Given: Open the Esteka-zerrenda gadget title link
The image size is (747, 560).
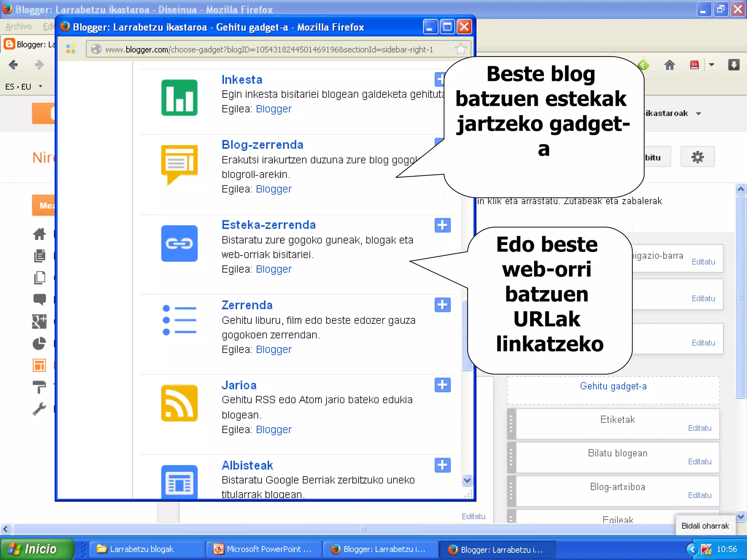Looking at the screenshot, I should 268,225.
